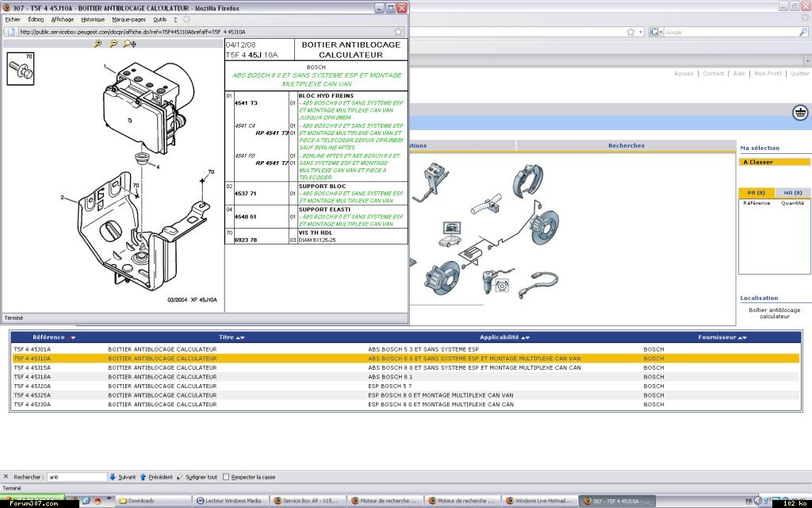The image size is (812, 508).
Task: Select row T5F 4 45J30A
Action: coord(405,404)
